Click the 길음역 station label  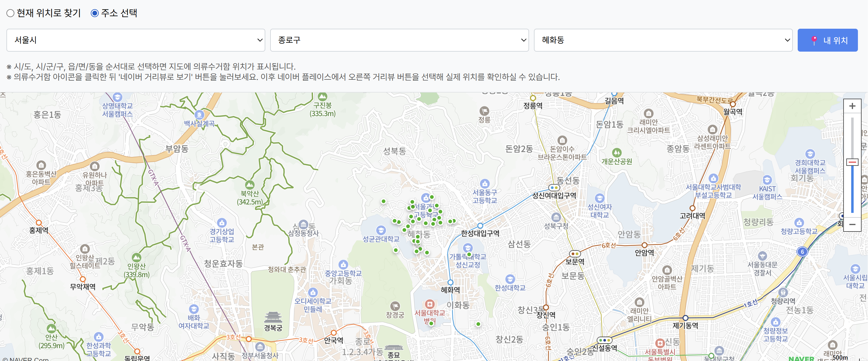(614, 101)
